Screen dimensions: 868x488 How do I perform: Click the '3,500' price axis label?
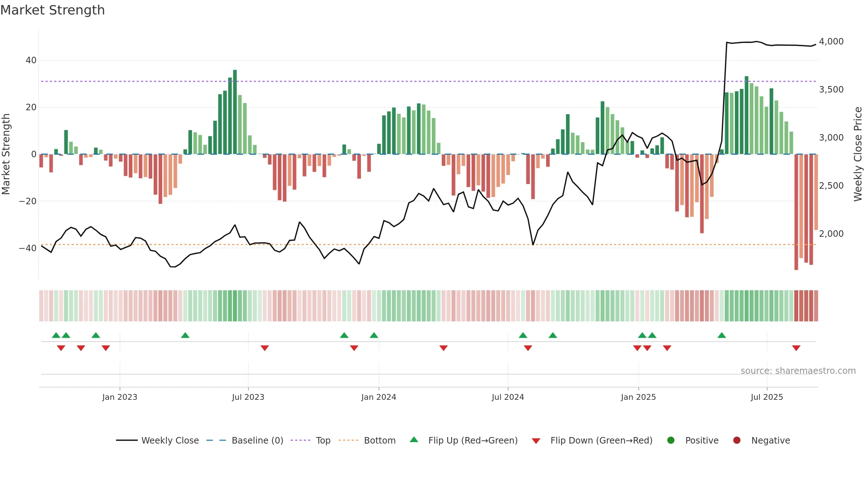click(x=831, y=90)
